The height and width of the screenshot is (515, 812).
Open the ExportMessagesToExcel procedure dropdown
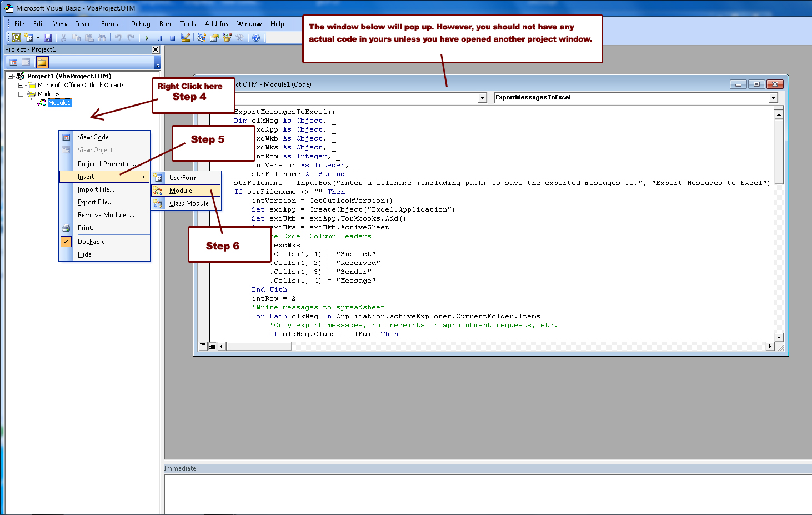(773, 98)
